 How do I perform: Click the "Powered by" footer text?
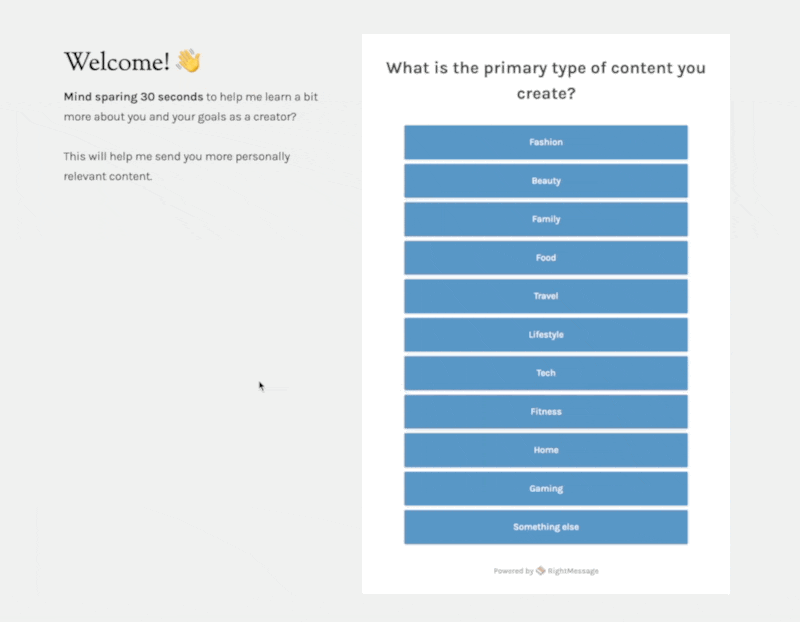(512, 571)
